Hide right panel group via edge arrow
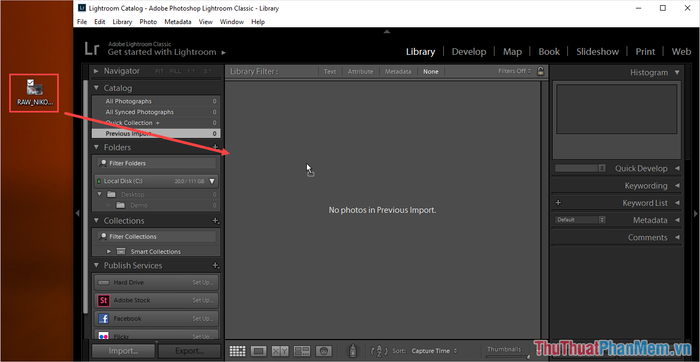700x362 pixels. click(x=696, y=213)
